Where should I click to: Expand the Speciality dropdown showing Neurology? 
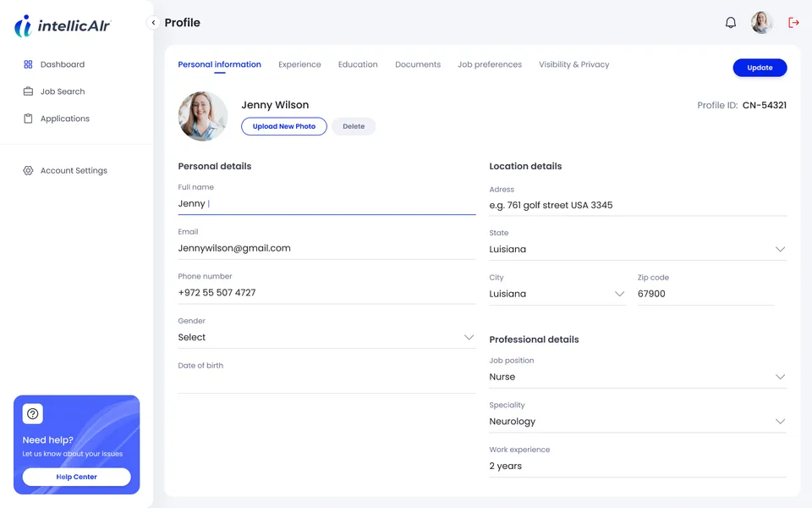[x=638, y=422]
